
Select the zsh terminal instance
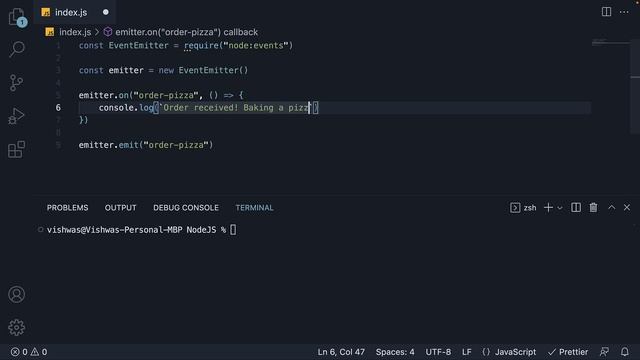[x=523, y=208]
